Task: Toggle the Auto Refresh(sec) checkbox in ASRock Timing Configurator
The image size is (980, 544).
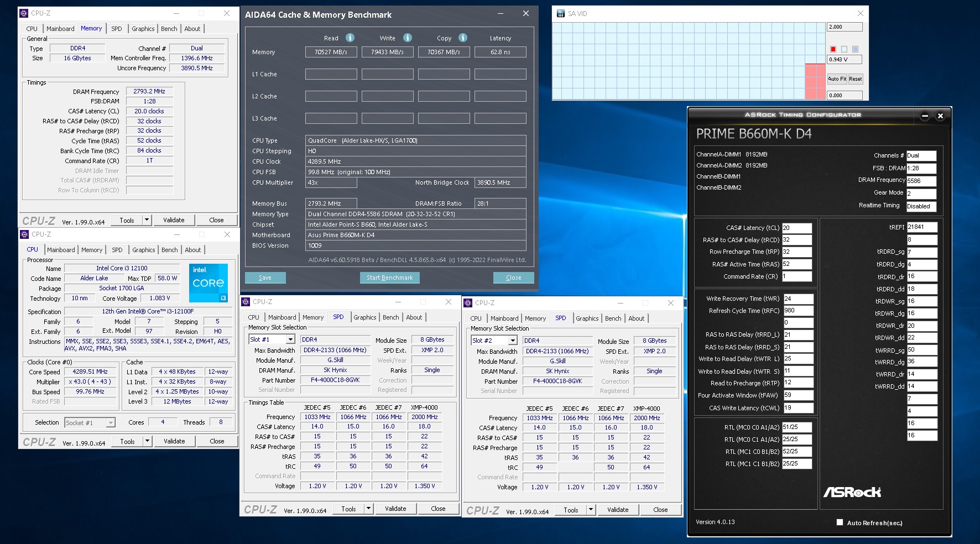Action: [x=840, y=522]
